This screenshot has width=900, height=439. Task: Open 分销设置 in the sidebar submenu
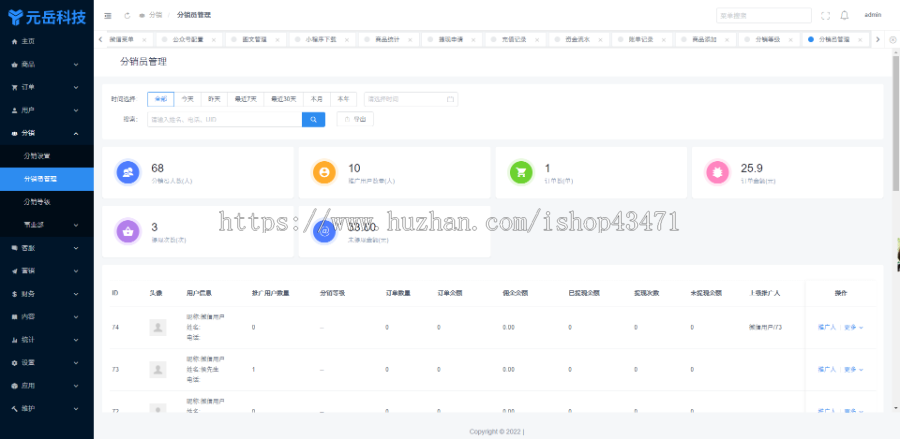click(x=46, y=156)
